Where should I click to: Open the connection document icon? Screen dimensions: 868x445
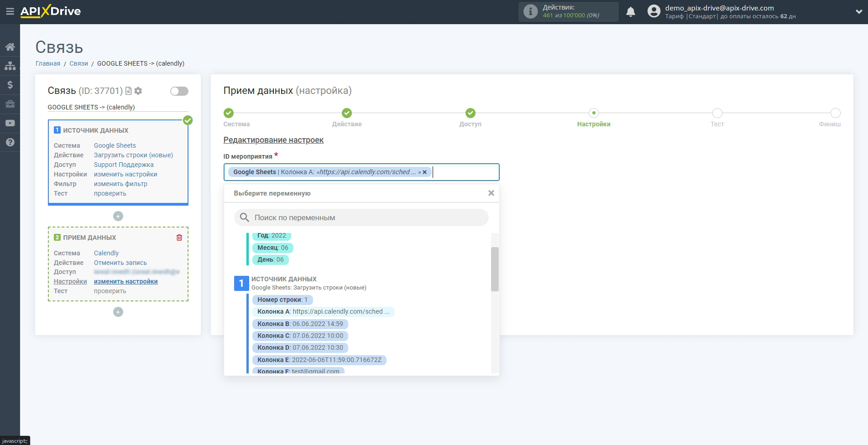point(129,91)
